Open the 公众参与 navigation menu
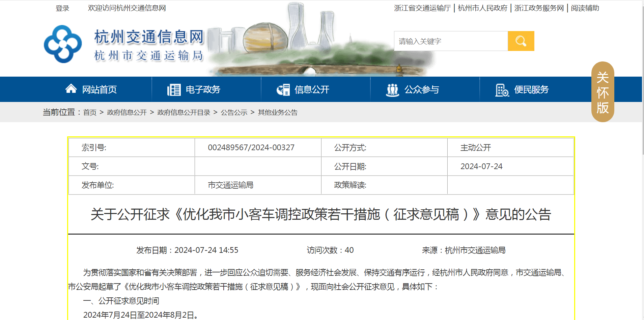The width and height of the screenshot is (644, 320). (422, 90)
